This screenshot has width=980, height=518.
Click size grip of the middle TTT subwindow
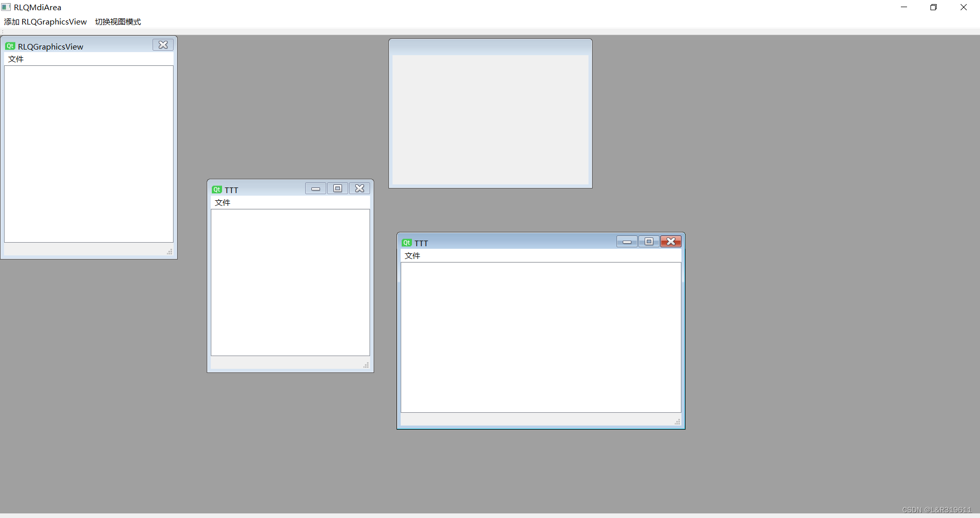366,365
